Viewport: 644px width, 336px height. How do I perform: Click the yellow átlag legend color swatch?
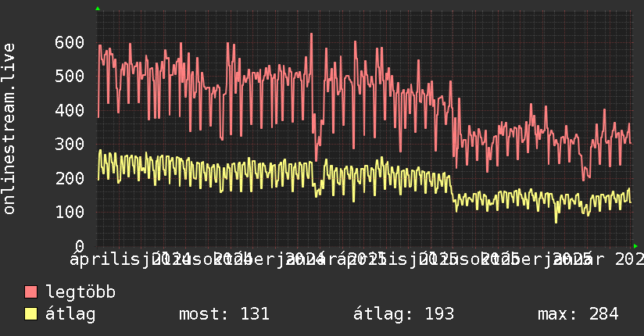point(30,313)
